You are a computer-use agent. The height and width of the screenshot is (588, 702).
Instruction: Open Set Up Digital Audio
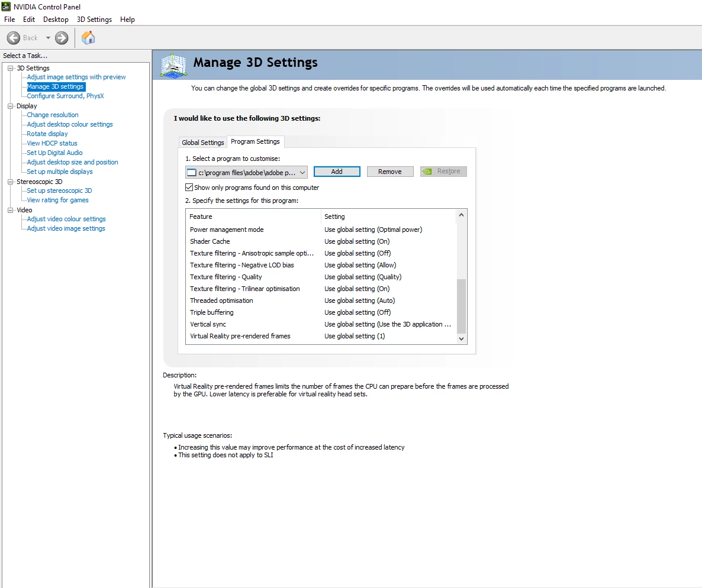pos(54,153)
